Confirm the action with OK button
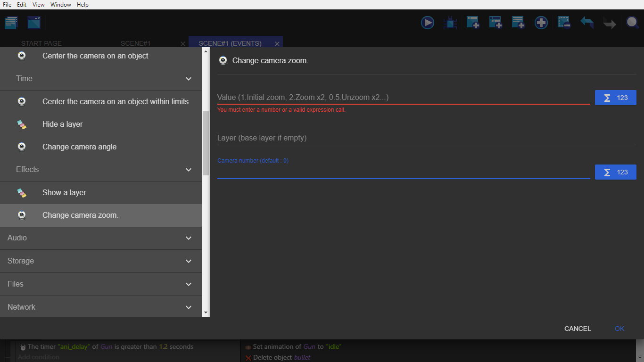 pos(619,329)
